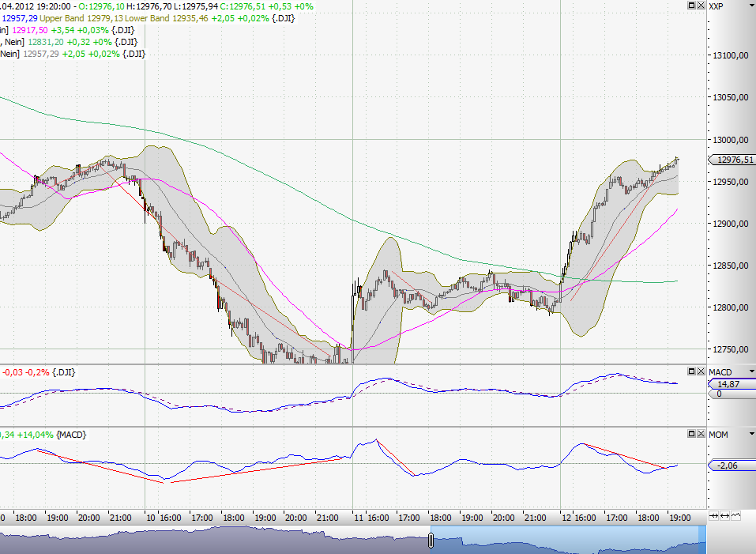Click the '11 16:00' date label on time axis
This screenshot has height=554, width=756.
point(371,518)
